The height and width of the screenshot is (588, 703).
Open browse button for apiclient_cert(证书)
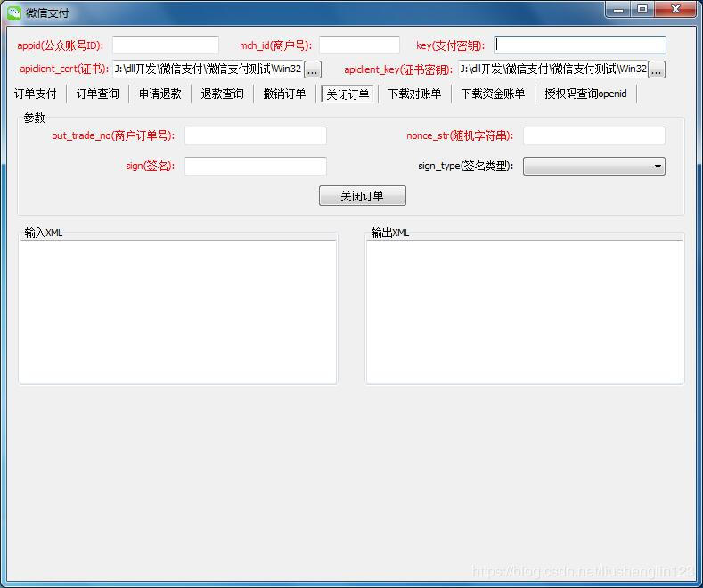coord(313,69)
